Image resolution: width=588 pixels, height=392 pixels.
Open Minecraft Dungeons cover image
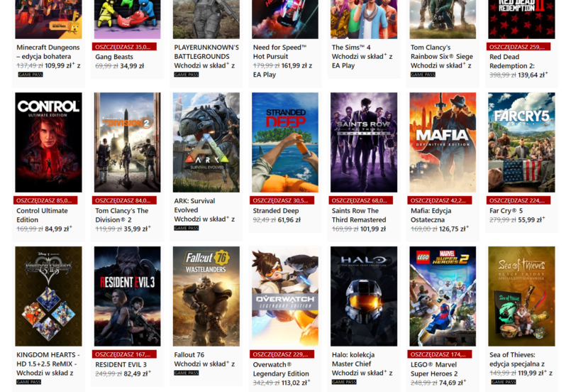pos(48,19)
